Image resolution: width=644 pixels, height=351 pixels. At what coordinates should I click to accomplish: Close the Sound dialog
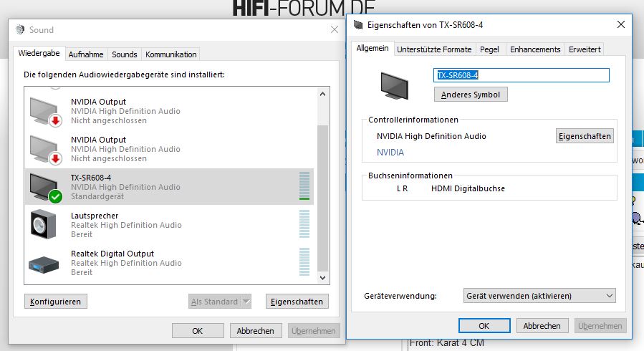(x=335, y=29)
